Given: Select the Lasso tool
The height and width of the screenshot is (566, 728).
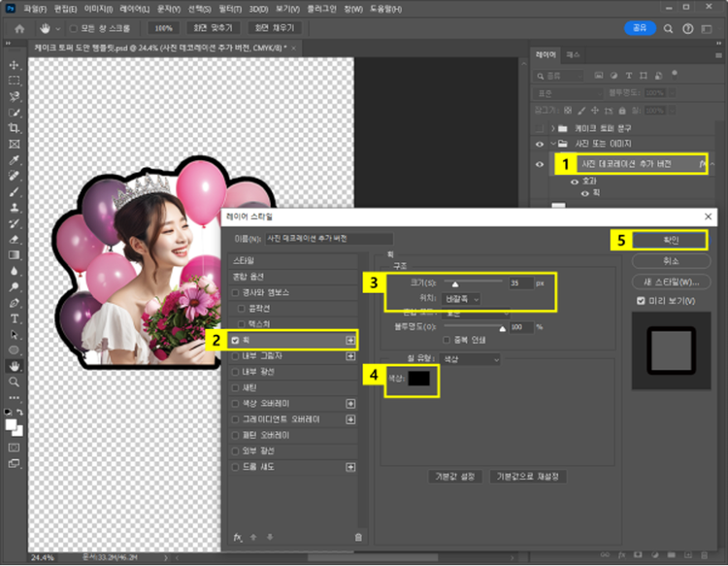Looking at the screenshot, I should [14, 96].
